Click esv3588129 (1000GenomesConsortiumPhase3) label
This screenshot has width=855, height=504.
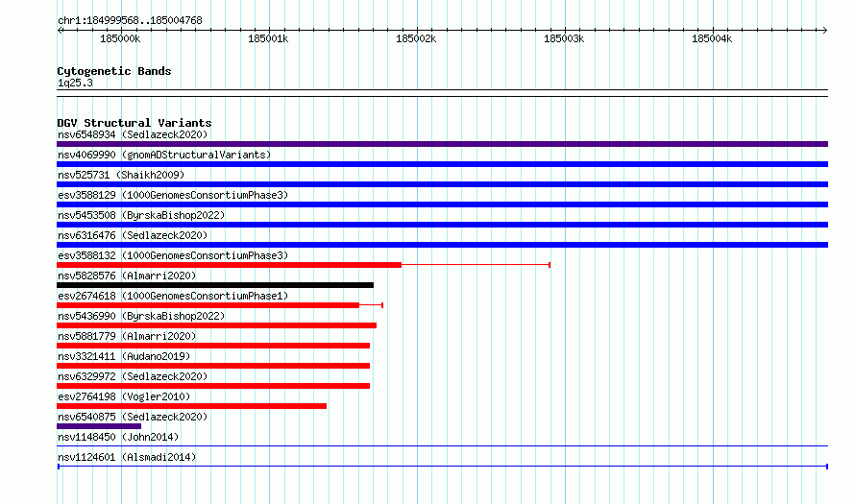click(173, 195)
